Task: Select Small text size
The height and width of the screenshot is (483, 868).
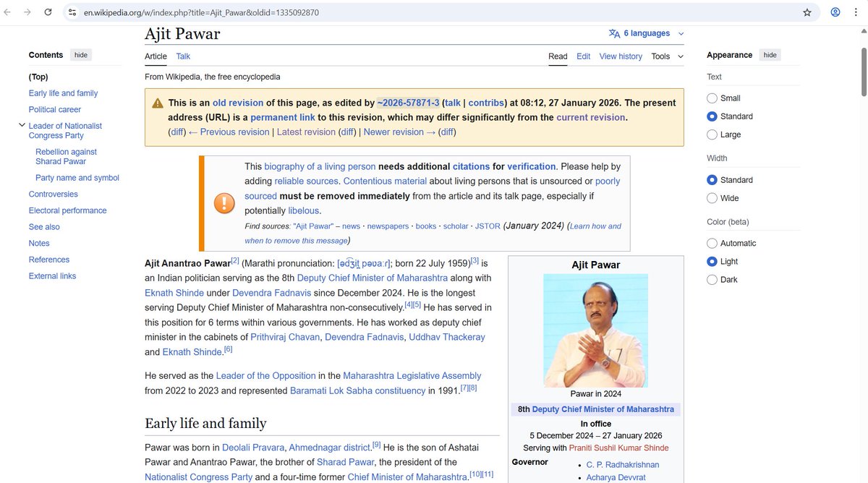Action: 712,98
